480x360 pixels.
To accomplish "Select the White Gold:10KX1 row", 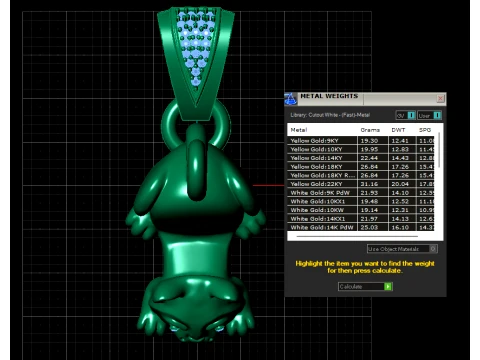I will click(362, 201).
